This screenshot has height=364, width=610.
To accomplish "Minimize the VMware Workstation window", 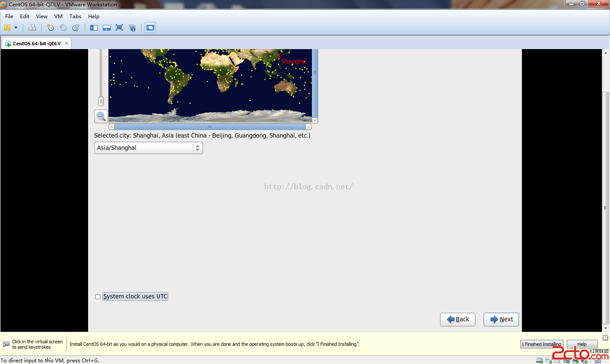I will click(571, 3).
